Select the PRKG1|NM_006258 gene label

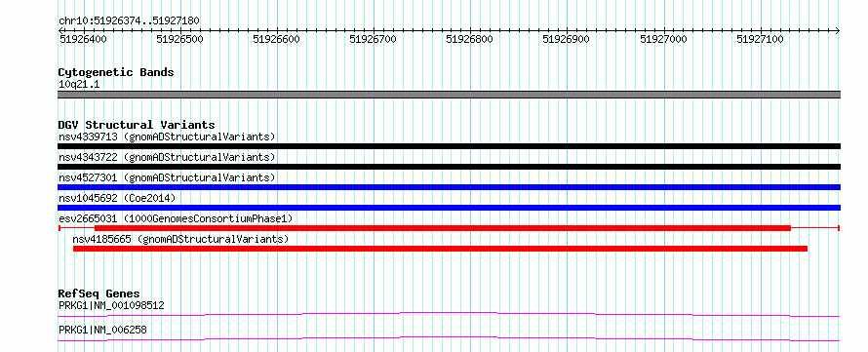103,331
